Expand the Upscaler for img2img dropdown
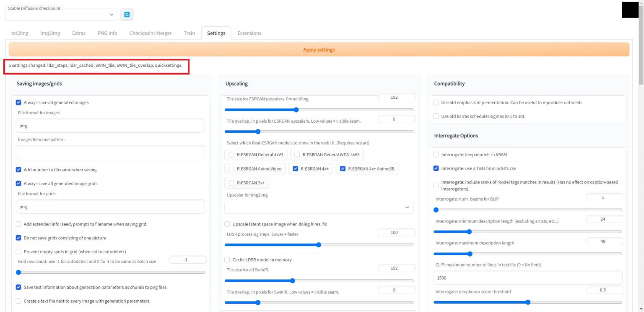This screenshot has width=644, height=312. [x=319, y=207]
